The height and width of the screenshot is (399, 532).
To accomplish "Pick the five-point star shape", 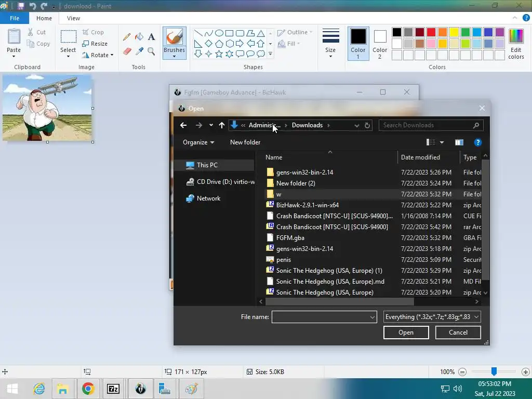I will [219, 54].
